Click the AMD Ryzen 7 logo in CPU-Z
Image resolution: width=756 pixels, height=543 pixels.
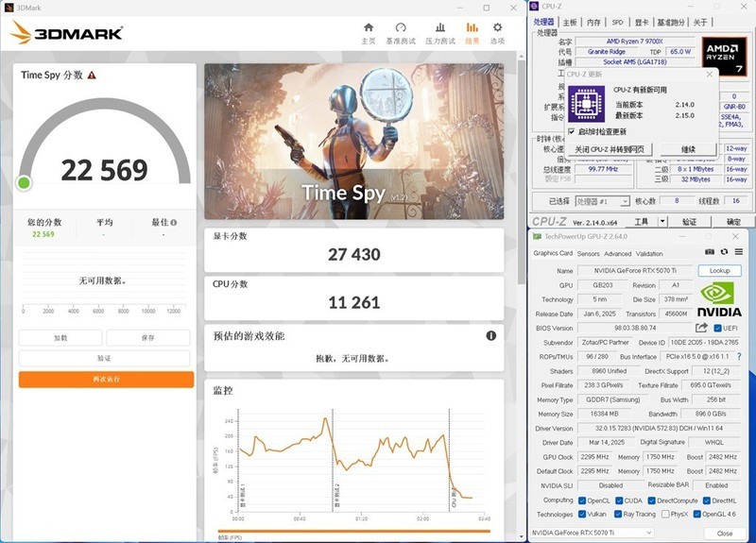[x=724, y=56]
